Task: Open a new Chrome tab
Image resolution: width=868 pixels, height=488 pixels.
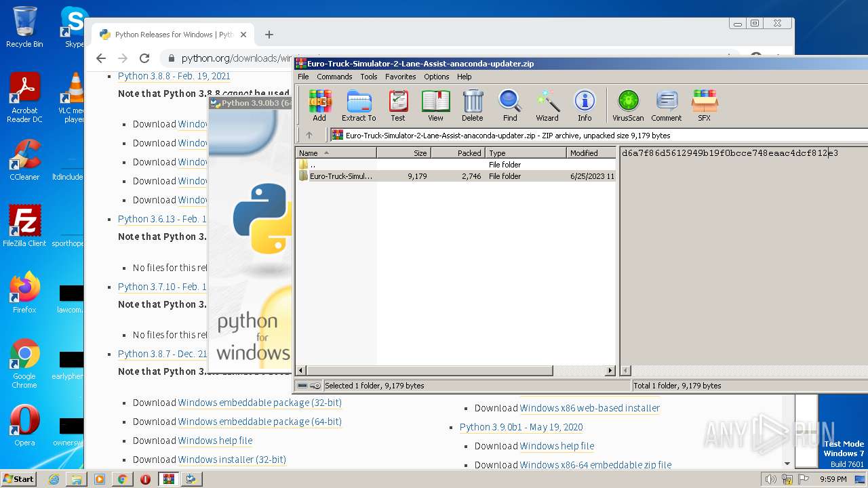Action: 269,35
